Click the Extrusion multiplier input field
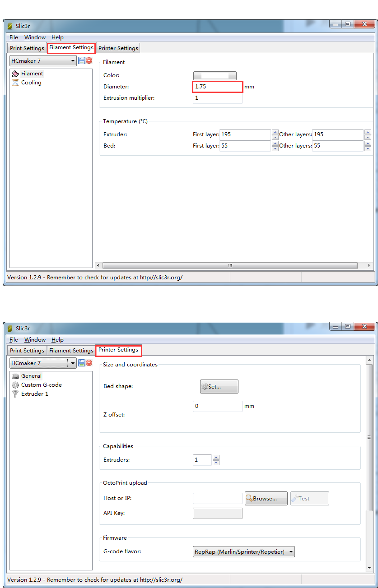 tap(218, 98)
